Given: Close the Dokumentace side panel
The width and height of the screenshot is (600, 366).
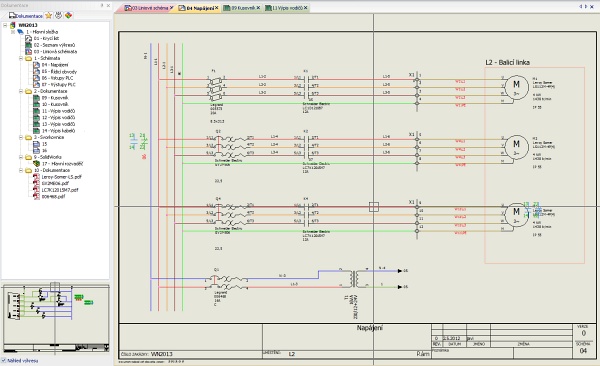Looking at the screenshot, I should click(108, 5).
